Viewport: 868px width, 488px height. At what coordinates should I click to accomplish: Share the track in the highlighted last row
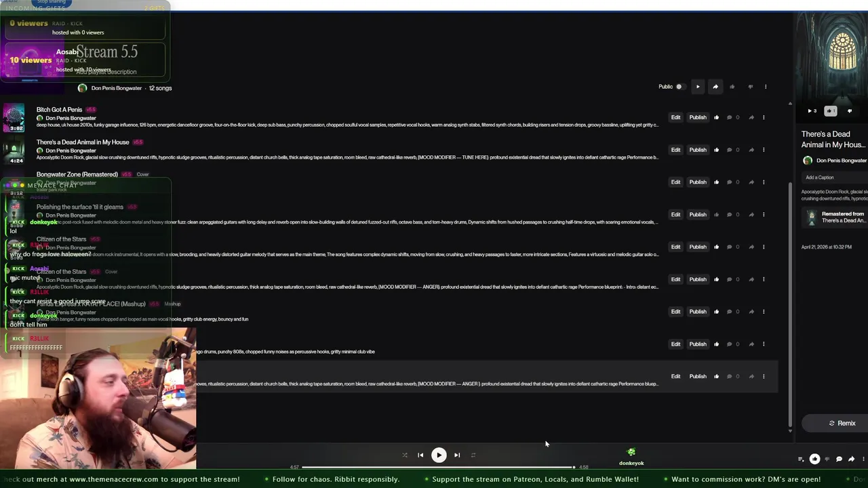pos(751,377)
